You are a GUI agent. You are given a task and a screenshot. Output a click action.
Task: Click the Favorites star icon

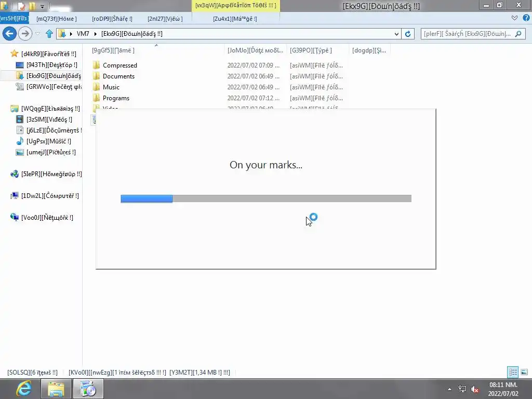[x=14, y=54]
